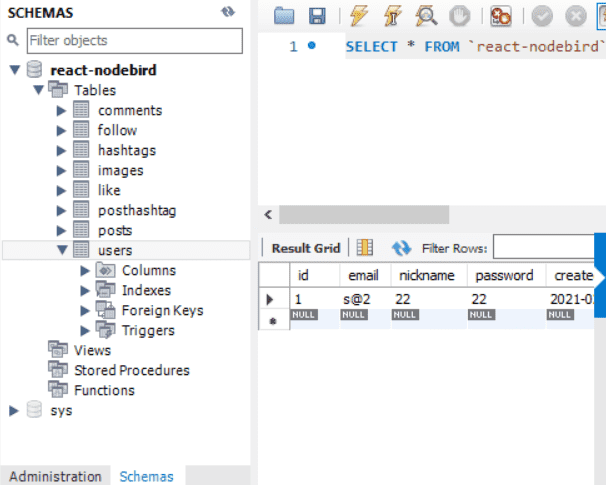Select the sys schema label
This screenshot has height=485, width=606.
(61, 410)
